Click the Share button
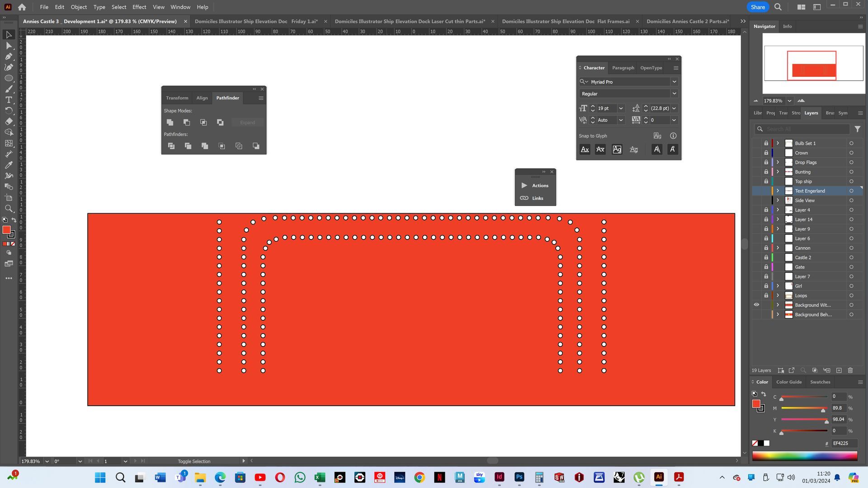The image size is (868, 488). (757, 7)
